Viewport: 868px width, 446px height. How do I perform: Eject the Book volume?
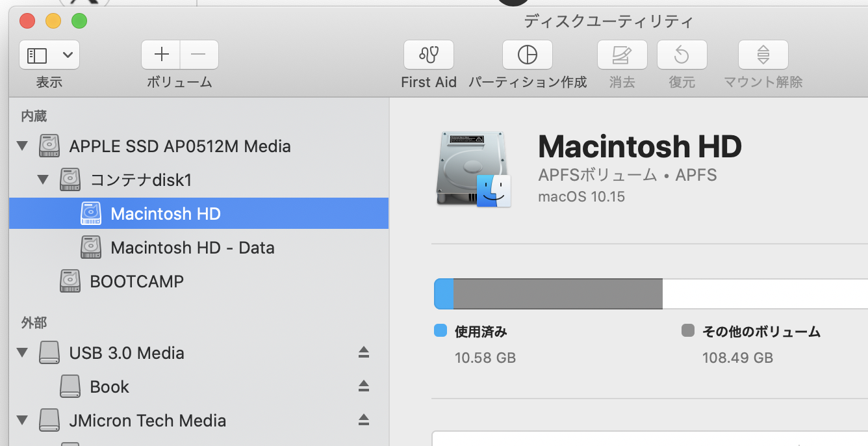tap(364, 386)
